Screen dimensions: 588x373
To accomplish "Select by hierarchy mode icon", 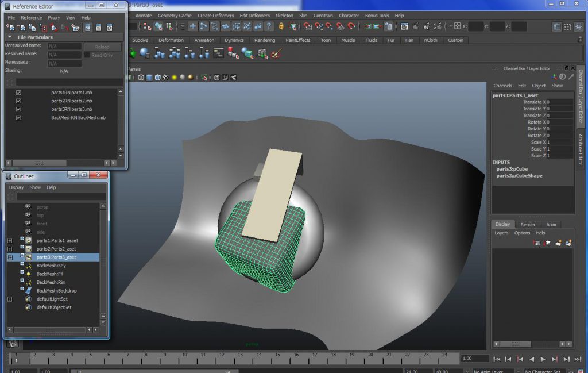I will 148,26.
